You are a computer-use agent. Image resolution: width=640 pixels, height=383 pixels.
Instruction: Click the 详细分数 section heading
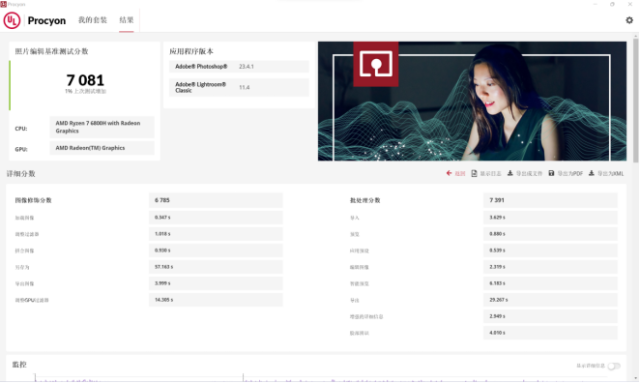[x=21, y=174]
